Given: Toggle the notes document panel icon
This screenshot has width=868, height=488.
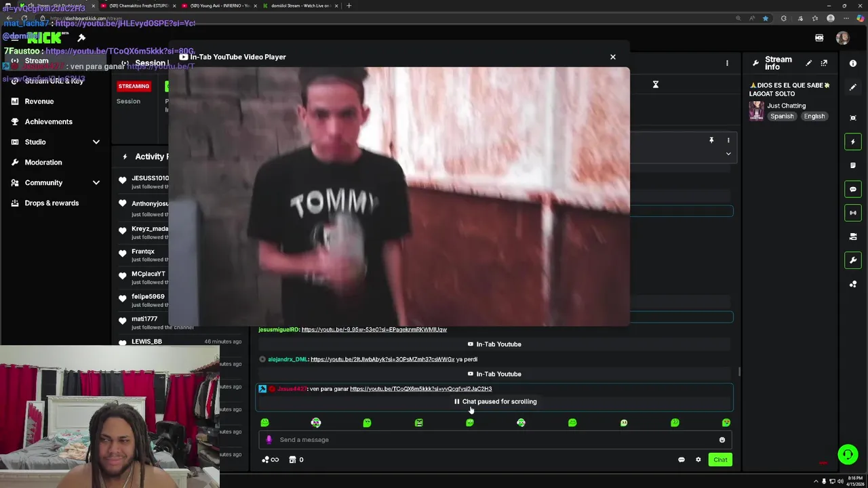Looking at the screenshot, I should click(x=853, y=165).
